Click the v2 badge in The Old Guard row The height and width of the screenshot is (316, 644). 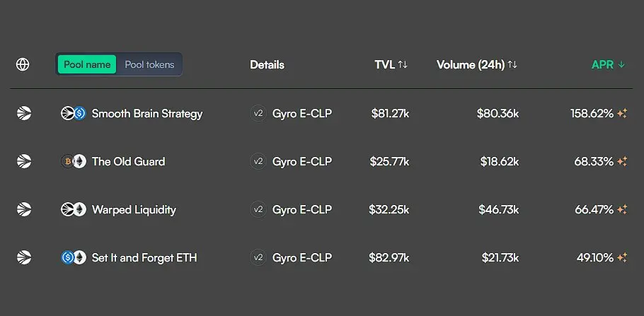click(x=258, y=161)
